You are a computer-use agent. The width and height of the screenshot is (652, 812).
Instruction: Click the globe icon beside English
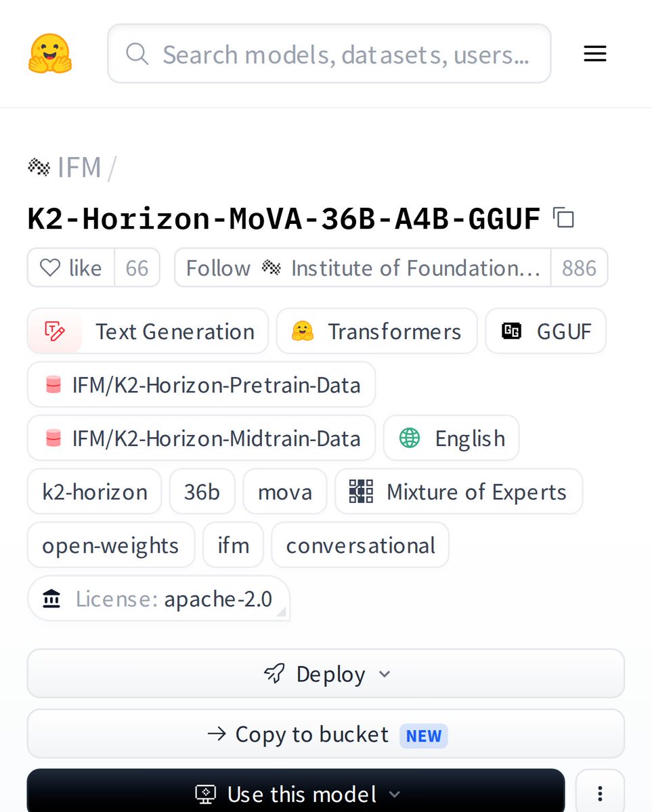410,438
